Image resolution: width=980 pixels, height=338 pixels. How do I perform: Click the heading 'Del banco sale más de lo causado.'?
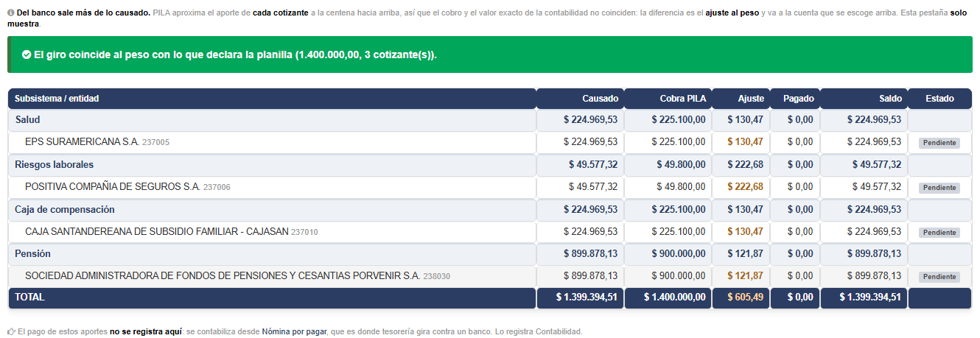pyautogui.click(x=84, y=13)
